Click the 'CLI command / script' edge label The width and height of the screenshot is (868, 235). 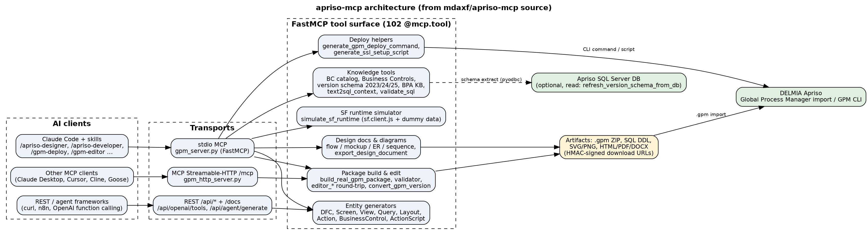[x=609, y=50]
